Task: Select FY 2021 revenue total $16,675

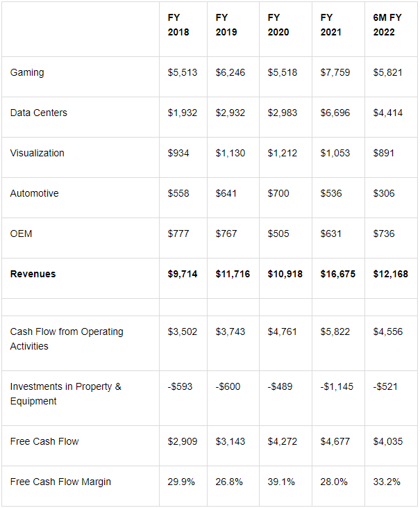Action: click(338, 274)
